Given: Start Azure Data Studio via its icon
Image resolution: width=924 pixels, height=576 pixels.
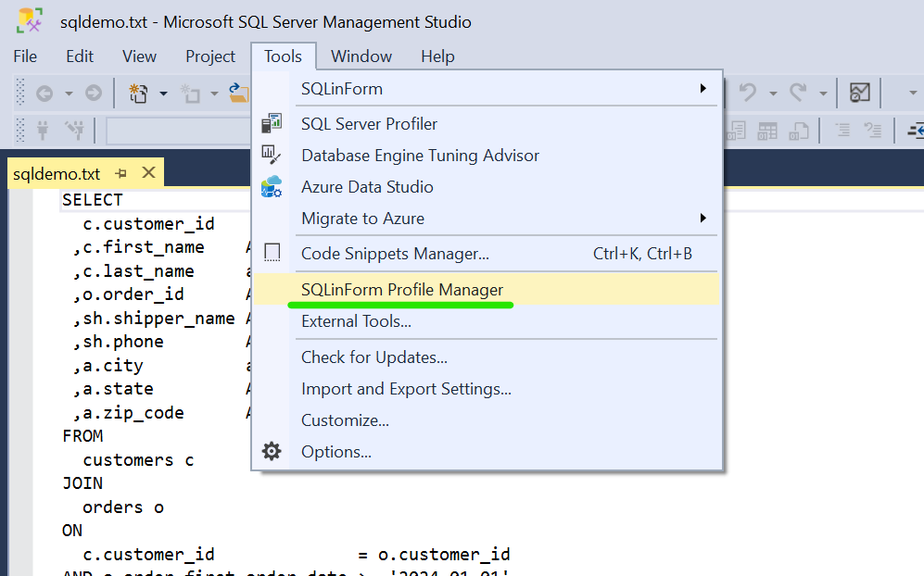Looking at the screenshot, I should (272, 185).
